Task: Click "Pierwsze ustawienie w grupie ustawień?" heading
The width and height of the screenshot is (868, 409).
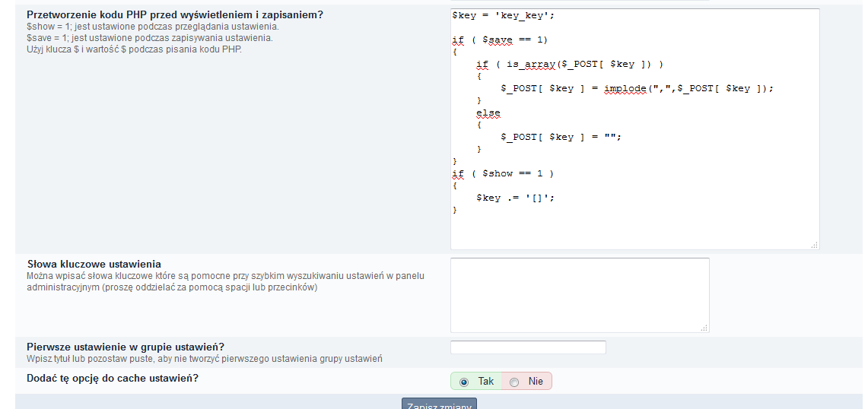Action: 126,347
